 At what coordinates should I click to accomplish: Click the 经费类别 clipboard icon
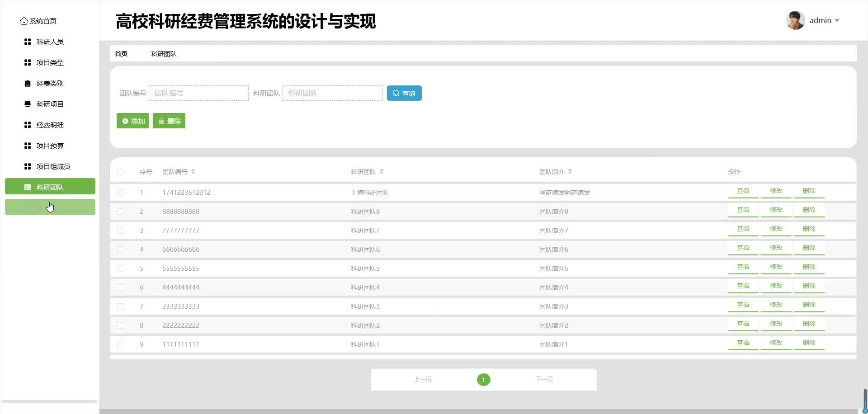(28, 83)
